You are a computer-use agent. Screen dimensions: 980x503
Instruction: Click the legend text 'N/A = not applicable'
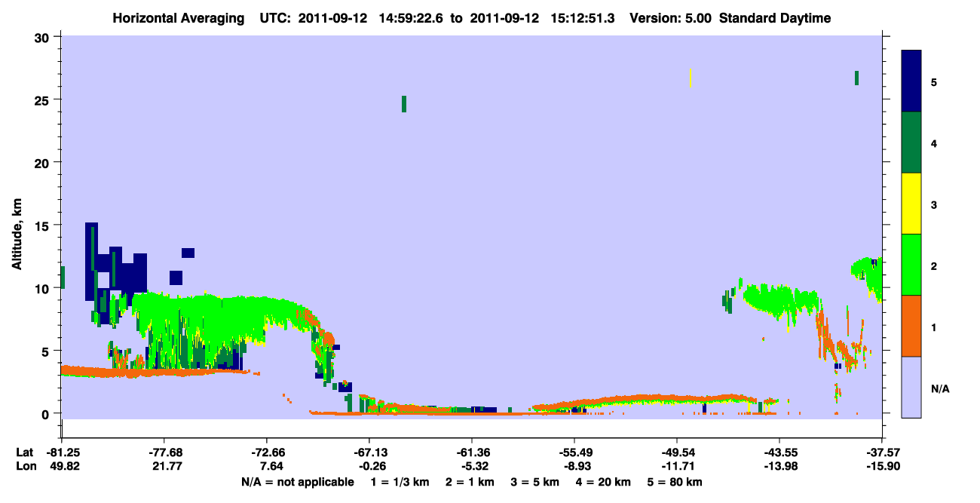click(x=297, y=481)
